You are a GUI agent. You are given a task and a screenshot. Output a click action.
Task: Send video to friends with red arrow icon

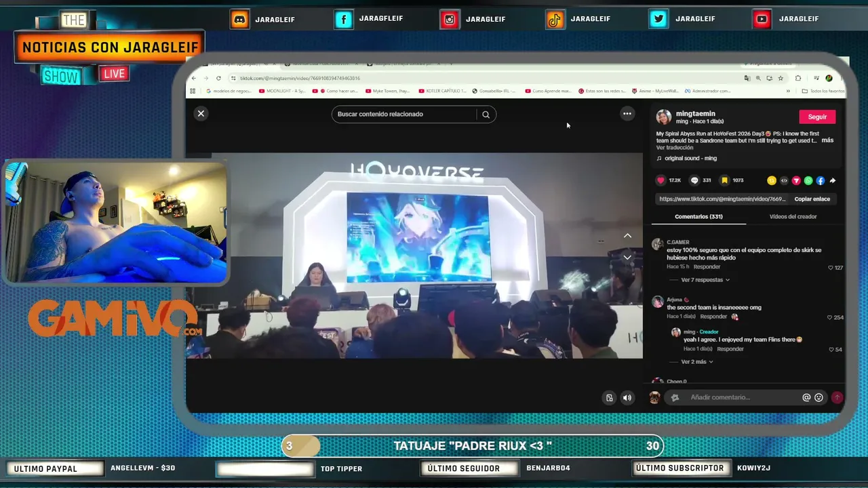coord(796,180)
